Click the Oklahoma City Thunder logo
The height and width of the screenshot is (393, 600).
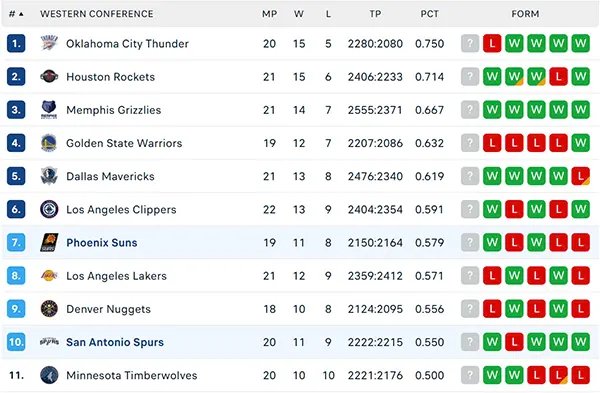[49, 43]
